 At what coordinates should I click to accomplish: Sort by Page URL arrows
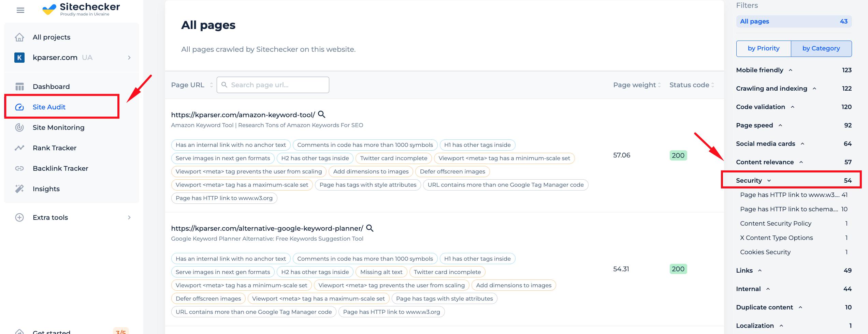(x=211, y=85)
